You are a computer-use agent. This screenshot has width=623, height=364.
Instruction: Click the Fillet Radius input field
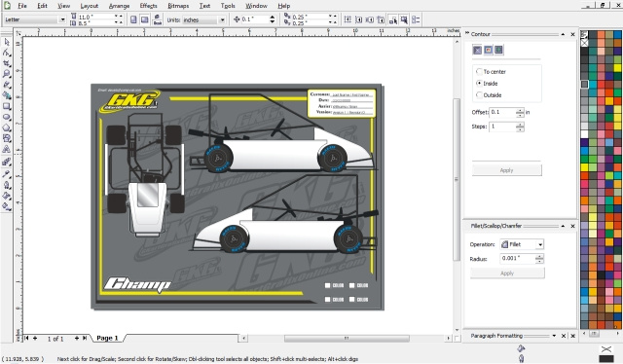pos(517,259)
